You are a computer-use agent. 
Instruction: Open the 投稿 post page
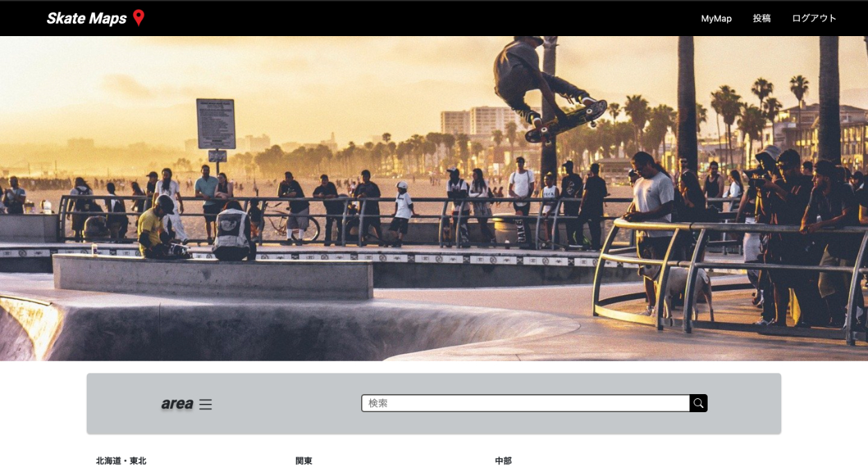pos(762,18)
